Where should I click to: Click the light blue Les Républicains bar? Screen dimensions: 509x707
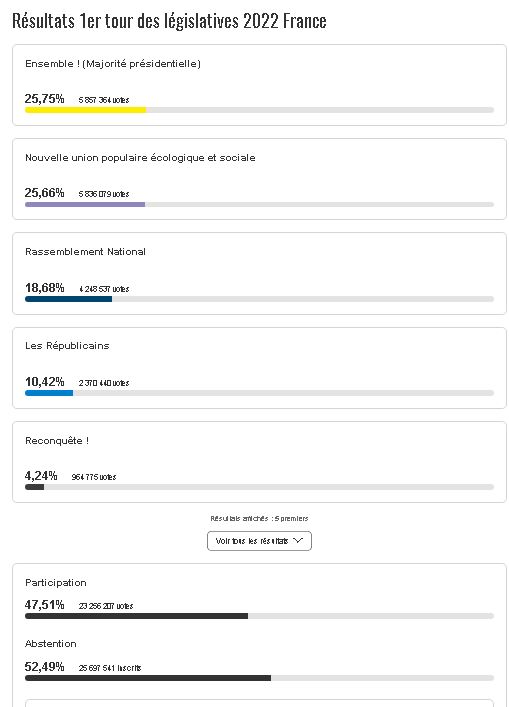click(49, 393)
